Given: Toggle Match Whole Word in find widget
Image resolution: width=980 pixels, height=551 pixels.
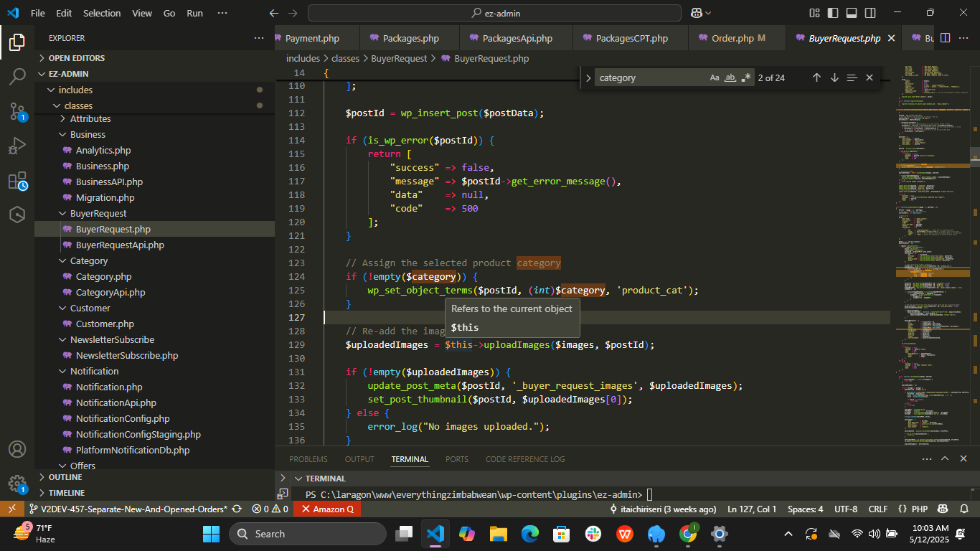Looking at the screenshot, I should click(730, 77).
